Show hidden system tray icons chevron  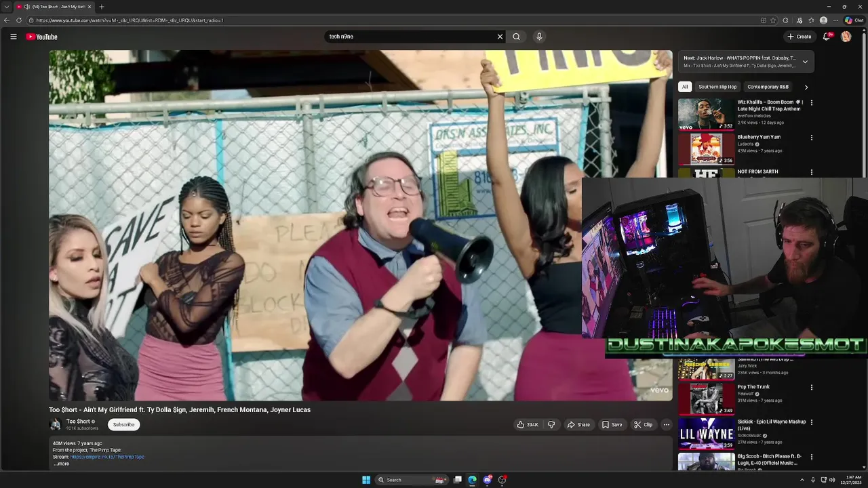click(802, 480)
